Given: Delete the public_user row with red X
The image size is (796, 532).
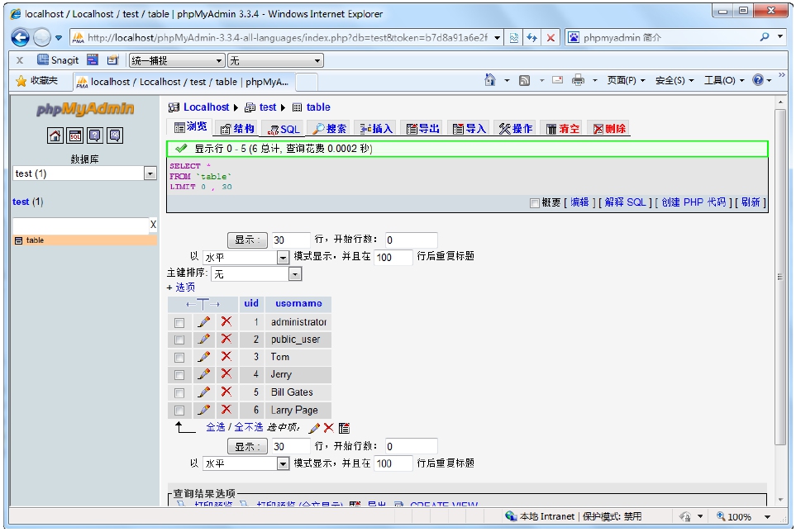Looking at the screenshot, I should point(226,339).
